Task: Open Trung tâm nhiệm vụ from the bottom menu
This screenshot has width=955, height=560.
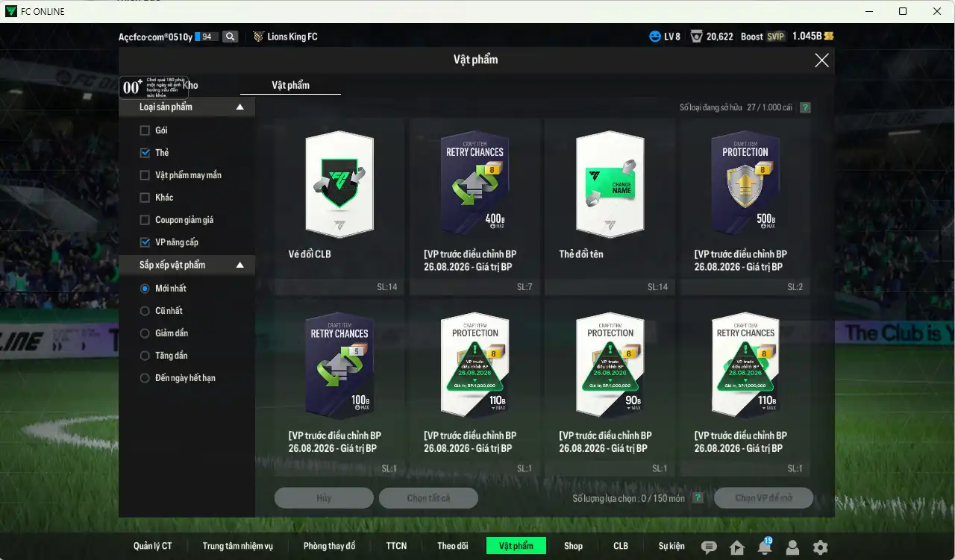Action: pyautogui.click(x=238, y=546)
